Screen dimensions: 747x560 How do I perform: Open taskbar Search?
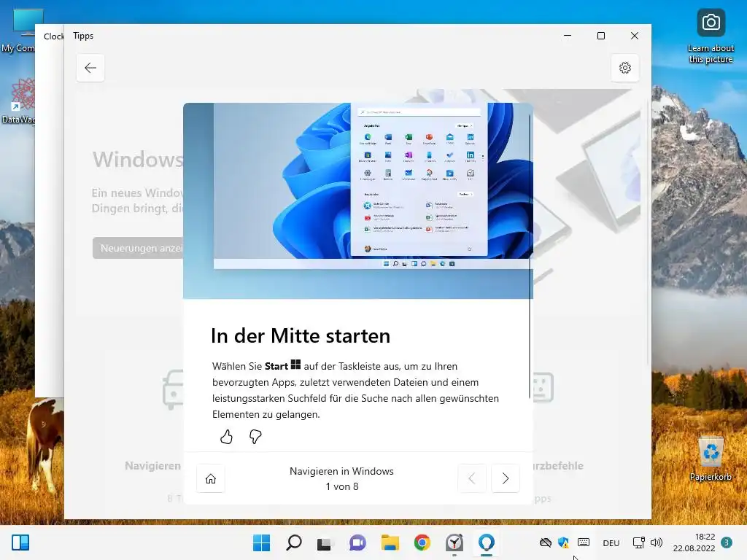[x=293, y=542]
